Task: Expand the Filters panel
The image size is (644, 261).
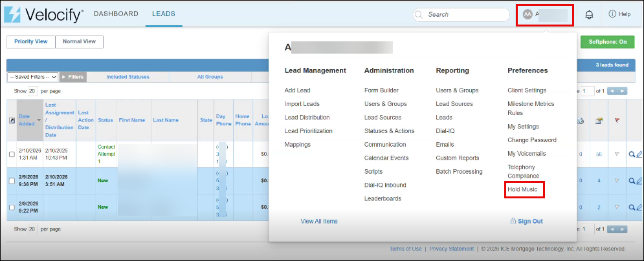Action: [73, 77]
